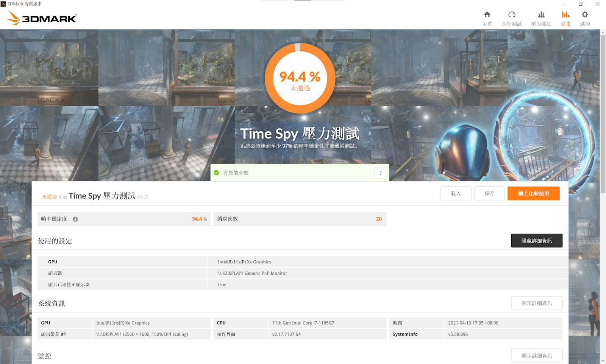Image resolution: width=606 pixels, height=364 pixels.
Task: Click the 循環次數 value 20
Action: click(379, 219)
